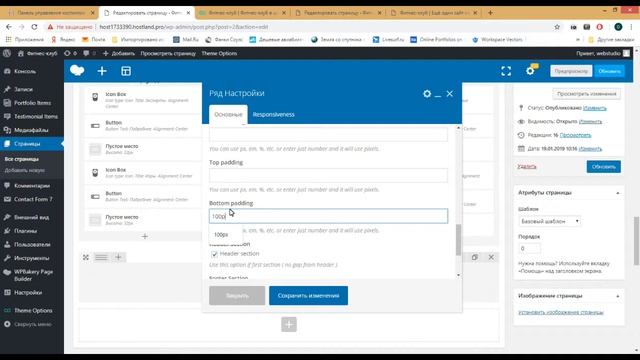Click scroll down arrow in dialog
Viewport: 640px width, 360px height.
(x=458, y=275)
